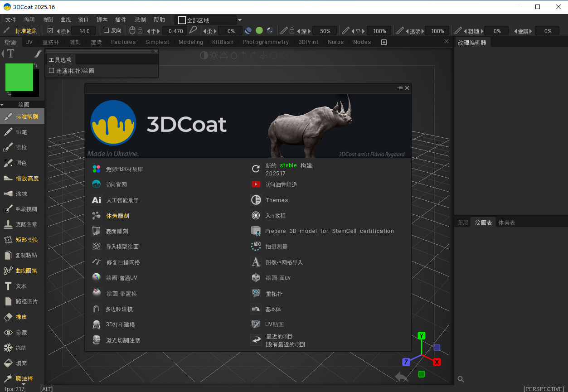Select the 填充 fill tool
568x392 pixels.
click(x=21, y=363)
